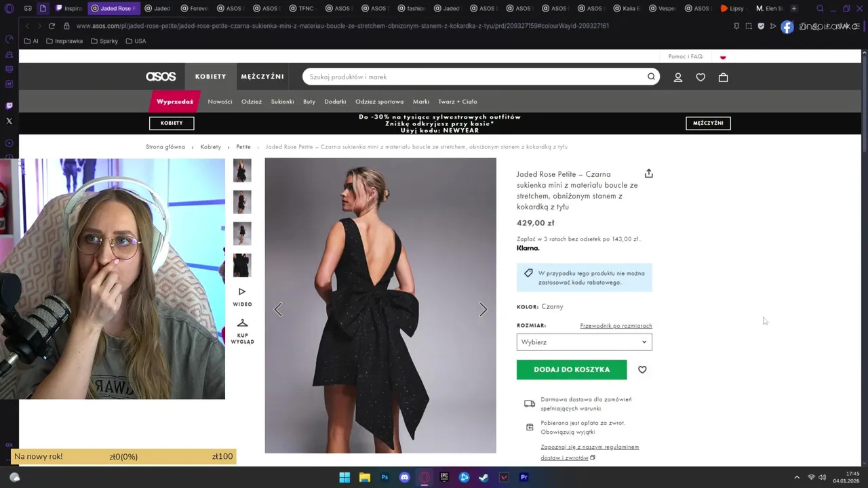Image resolution: width=868 pixels, height=488 pixels.
Task: Open KUP WYGLĄD hanger option
Action: [242, 331]
